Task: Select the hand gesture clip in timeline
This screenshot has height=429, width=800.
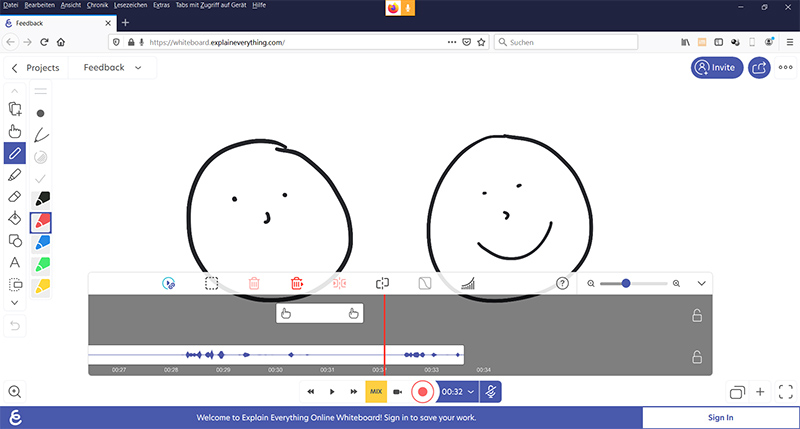Action: tap(320, 313)
